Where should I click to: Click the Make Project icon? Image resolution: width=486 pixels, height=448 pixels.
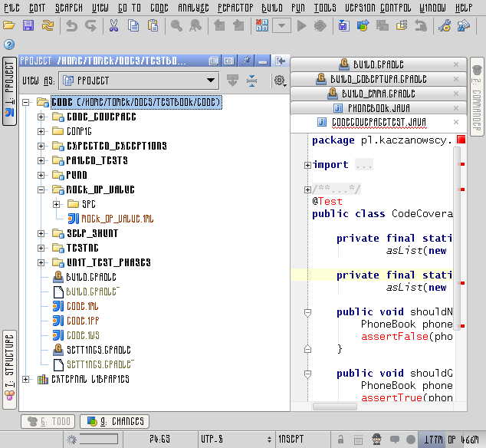(x=262, y=26)
